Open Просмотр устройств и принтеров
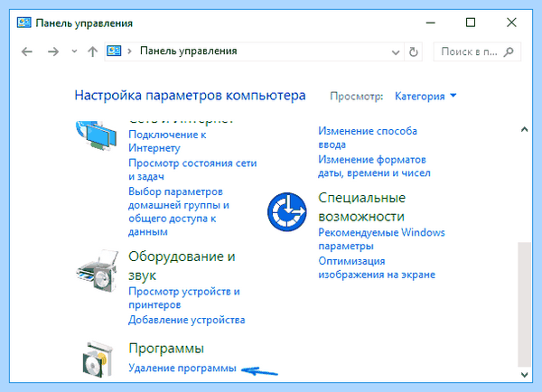Viewport: 542px width, 392px height. tap(184, 298)
